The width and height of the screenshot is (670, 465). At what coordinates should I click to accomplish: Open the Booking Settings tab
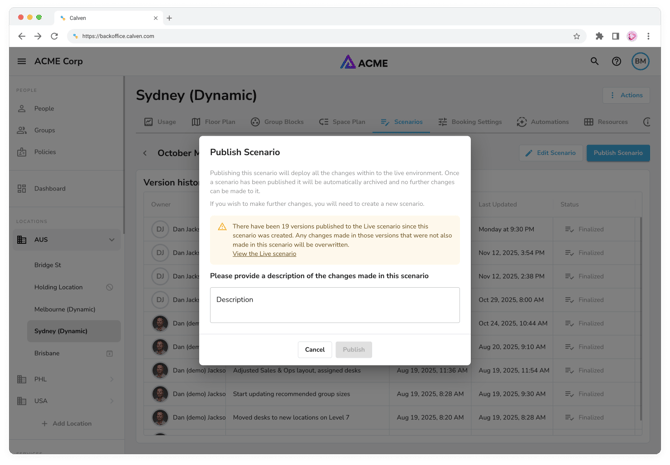(470, 122)
